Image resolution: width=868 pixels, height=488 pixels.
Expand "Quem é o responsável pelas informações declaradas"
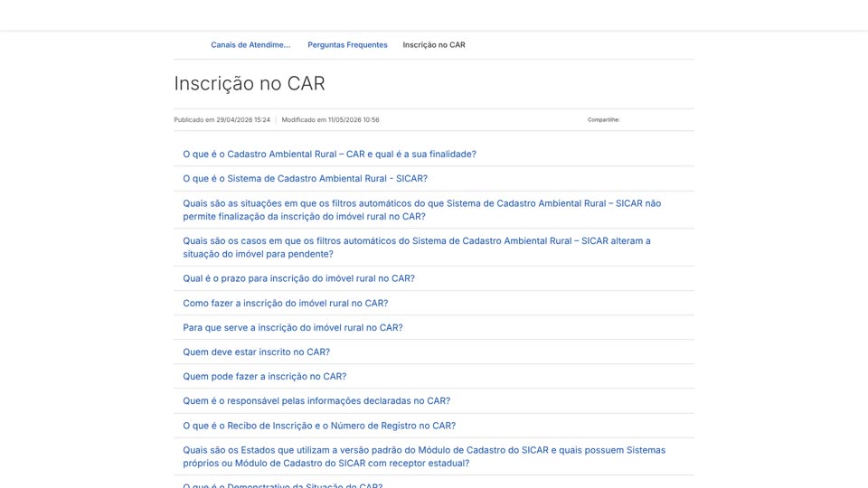point(316,400)
